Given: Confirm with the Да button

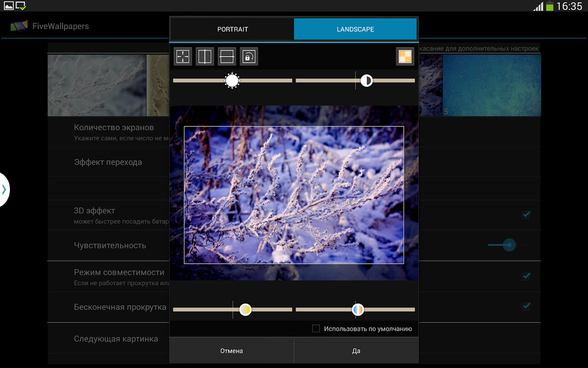Looking at the screenshot, I should point(356,351).
